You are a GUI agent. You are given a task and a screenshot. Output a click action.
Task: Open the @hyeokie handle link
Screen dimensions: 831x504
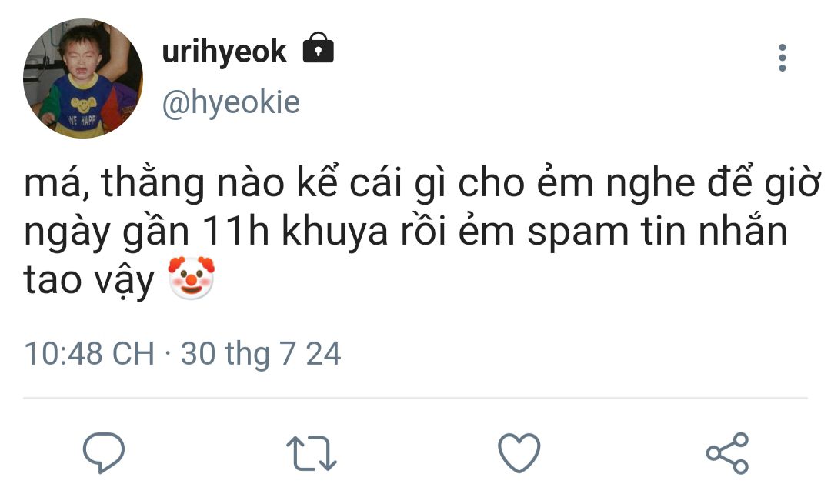point(231,102)
